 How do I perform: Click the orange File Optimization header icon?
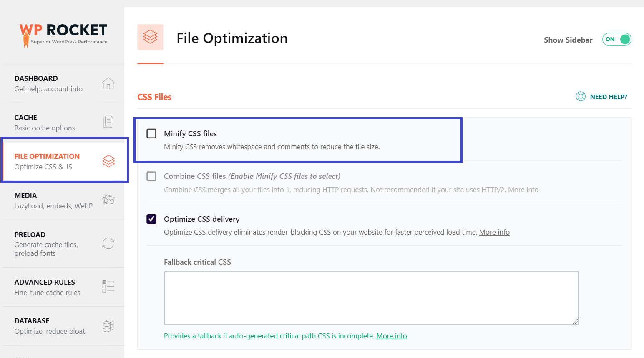coord(150,37)
